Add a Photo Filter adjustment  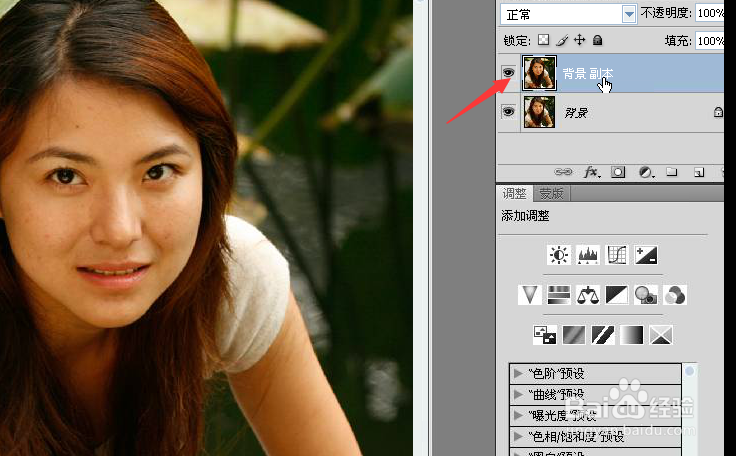pos(646,295)
